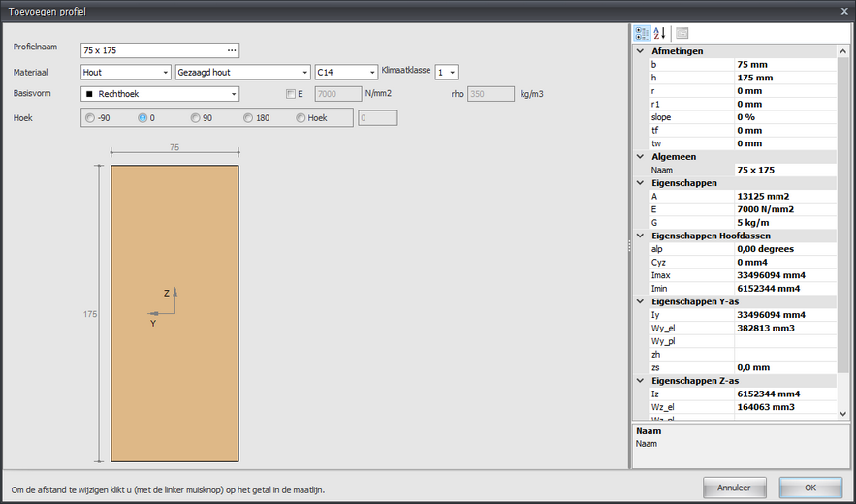Click the 175 height dimension label

[x=90, y=314]
